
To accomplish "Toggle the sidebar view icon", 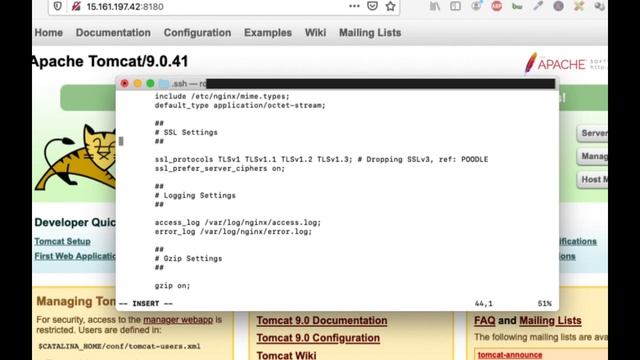I will 456,6.
